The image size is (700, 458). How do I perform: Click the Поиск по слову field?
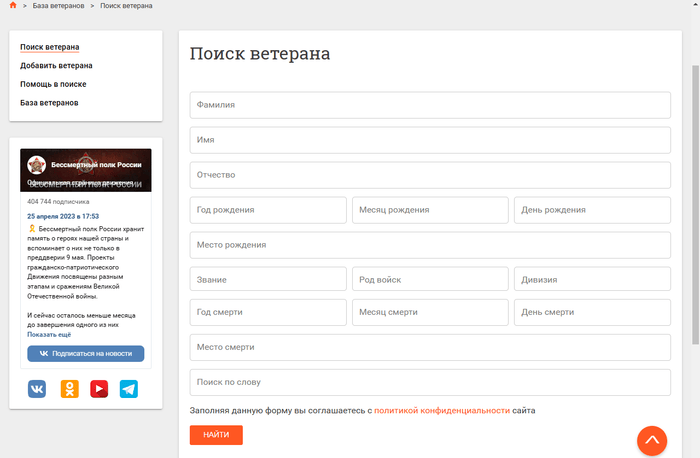click(x=430, y=382)
